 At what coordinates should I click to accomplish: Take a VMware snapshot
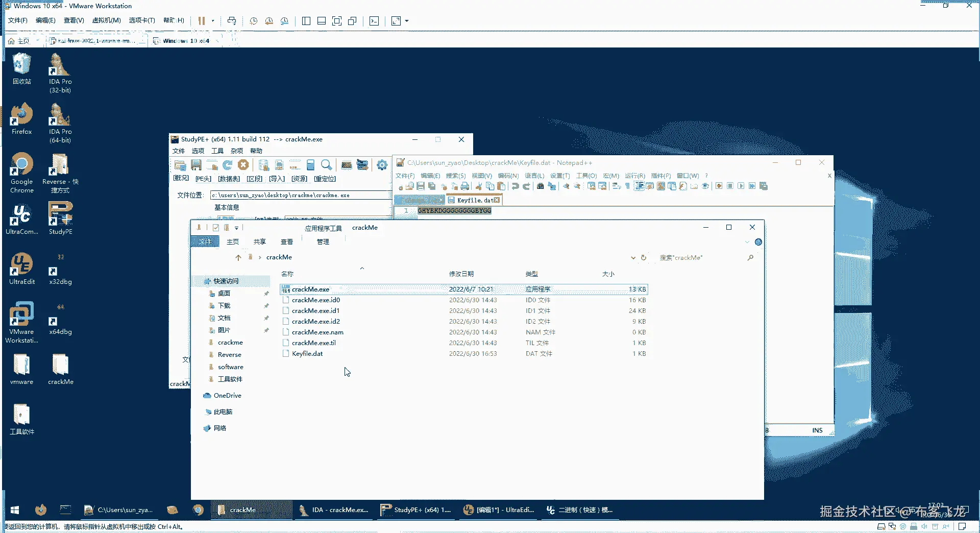point(254,21)
